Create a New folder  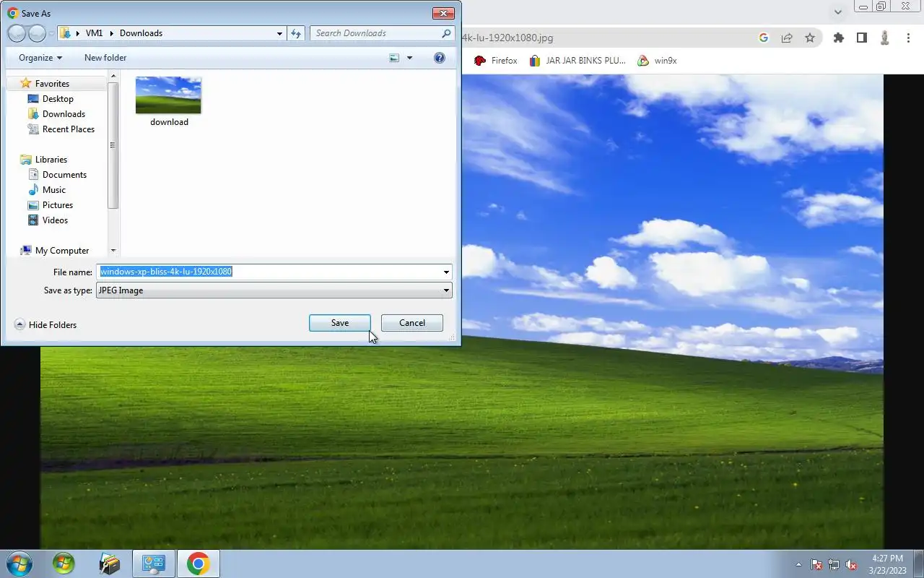coord(105,58)
